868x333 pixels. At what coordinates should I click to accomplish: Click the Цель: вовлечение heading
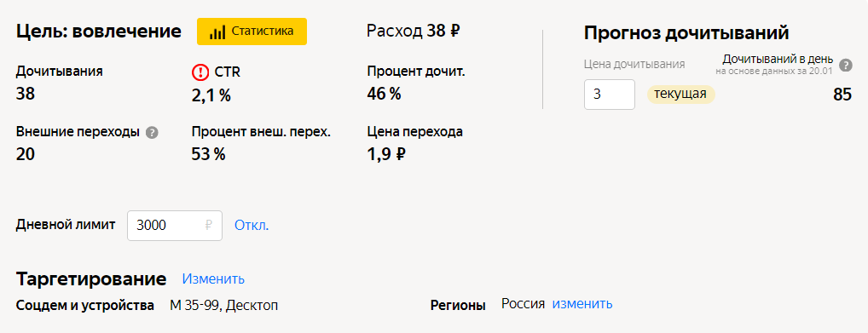(99, 32)
